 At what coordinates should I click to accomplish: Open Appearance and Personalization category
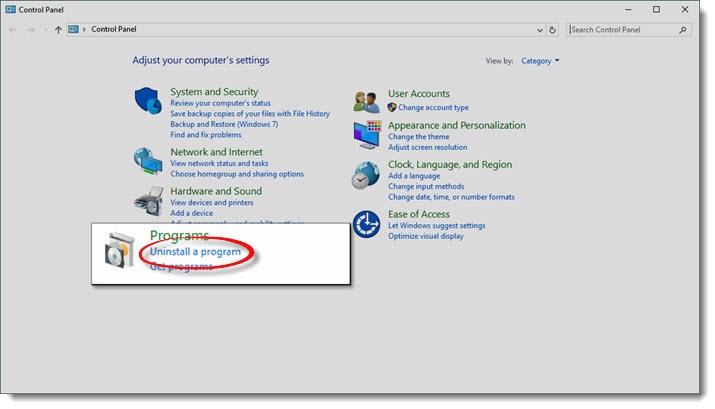(457, 125)
